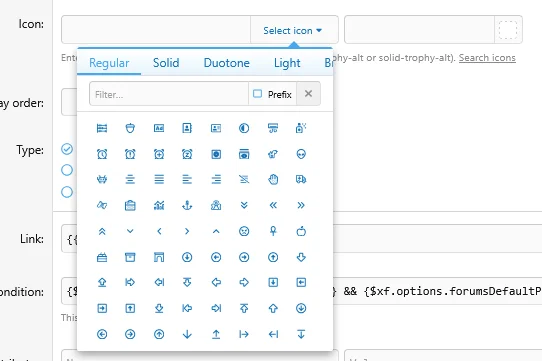The width and height of the screenshot is (542, 361).
Task: Pick the double angle down icon
Action: [x=244, y=205]
